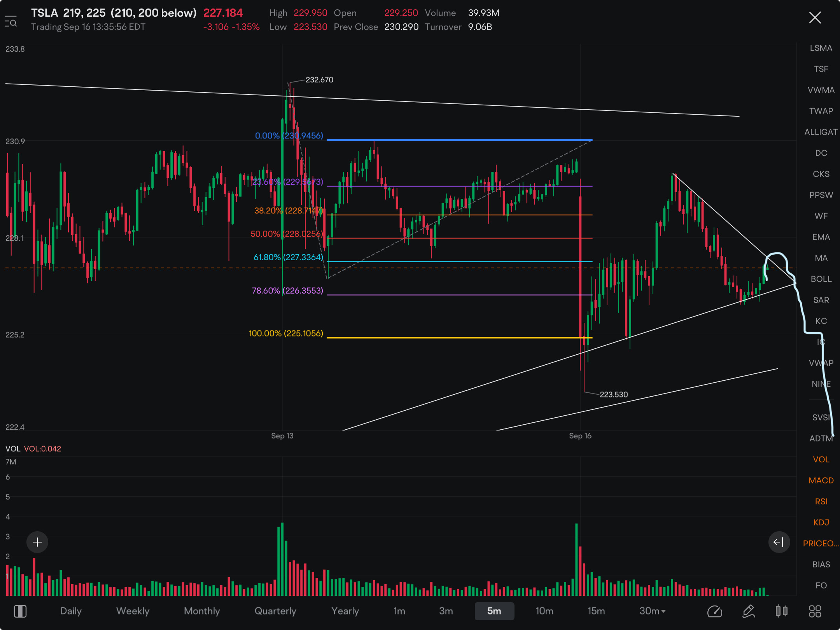The width and height of the screenshot is (840, 630).
Task: Click the 223.530 low price marker
Action: [614, 395]
